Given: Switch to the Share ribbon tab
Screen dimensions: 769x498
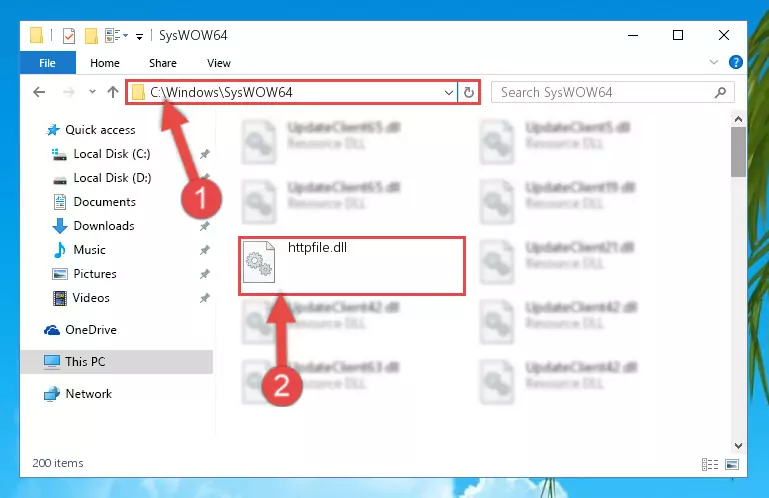Looking at the screenshot, I should 163,63.
